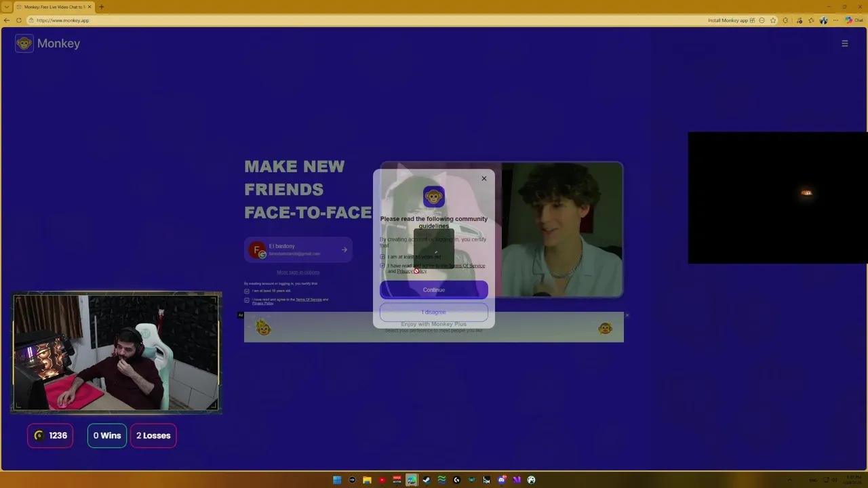
Task: Open Steam from the taskbar
Action: [427, 480]
